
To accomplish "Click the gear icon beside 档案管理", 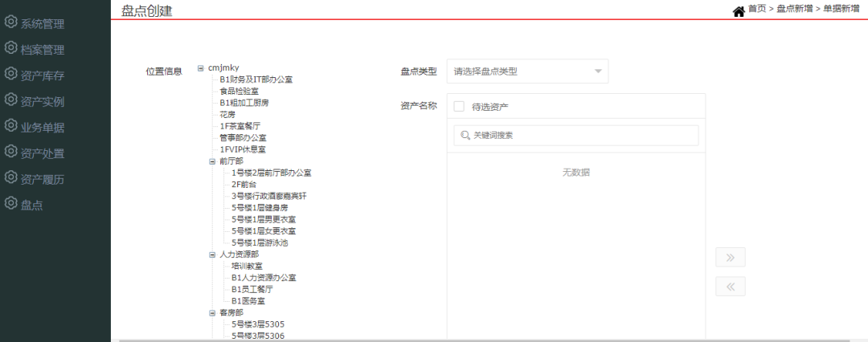I will pyautogui.click(x=11, y=48).
